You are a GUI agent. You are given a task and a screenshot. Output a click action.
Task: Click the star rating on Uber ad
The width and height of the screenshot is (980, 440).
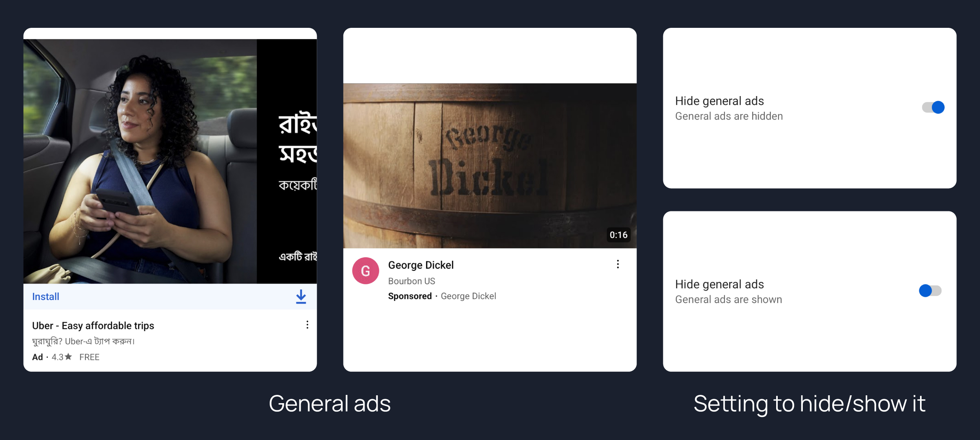62,357
